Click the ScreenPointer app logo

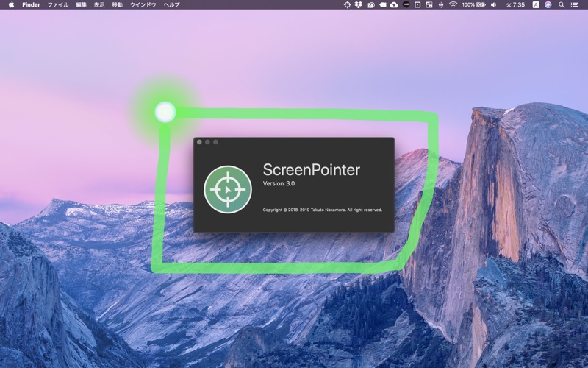tap(228, 190)
